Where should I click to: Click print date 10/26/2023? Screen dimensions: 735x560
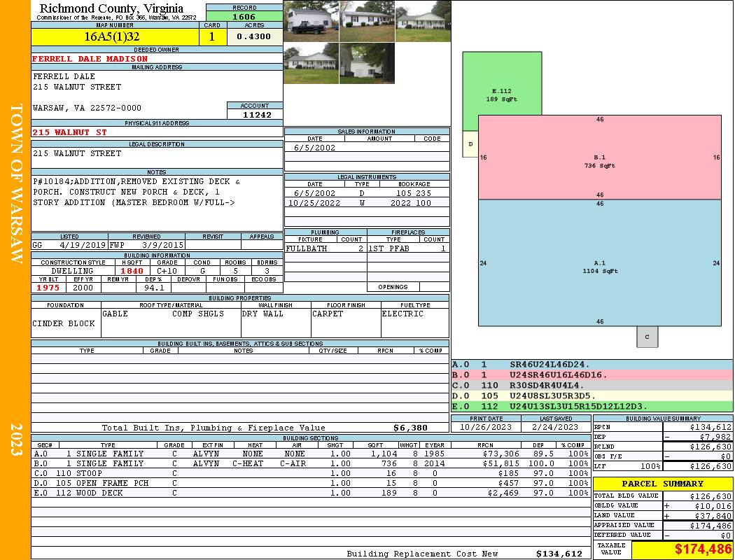pos(486,427)
